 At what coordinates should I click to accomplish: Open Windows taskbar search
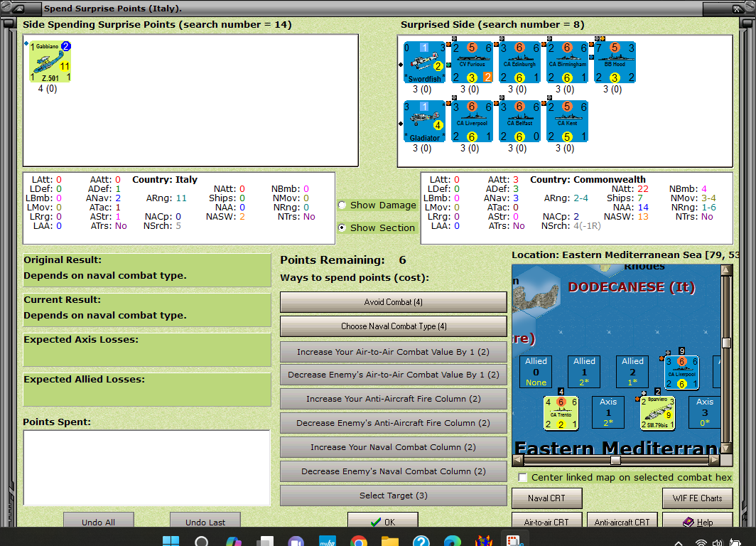tap(202, 541)
